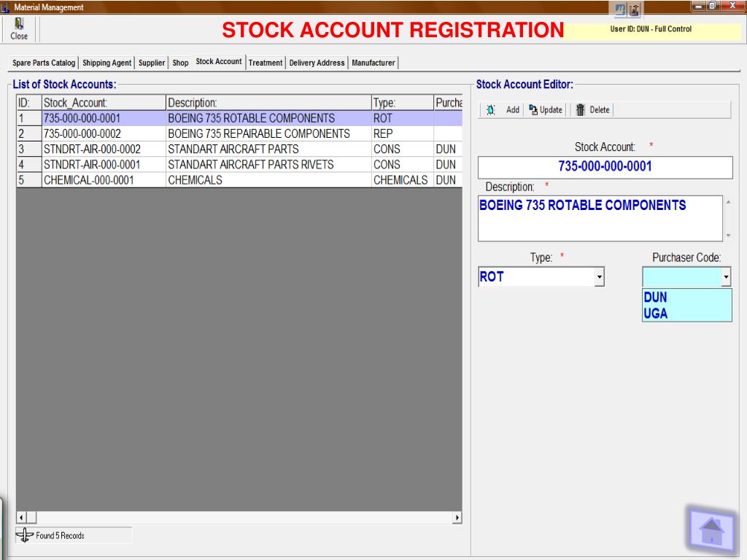
Task: Click the Purcha column header
Action: click(449, 103)
